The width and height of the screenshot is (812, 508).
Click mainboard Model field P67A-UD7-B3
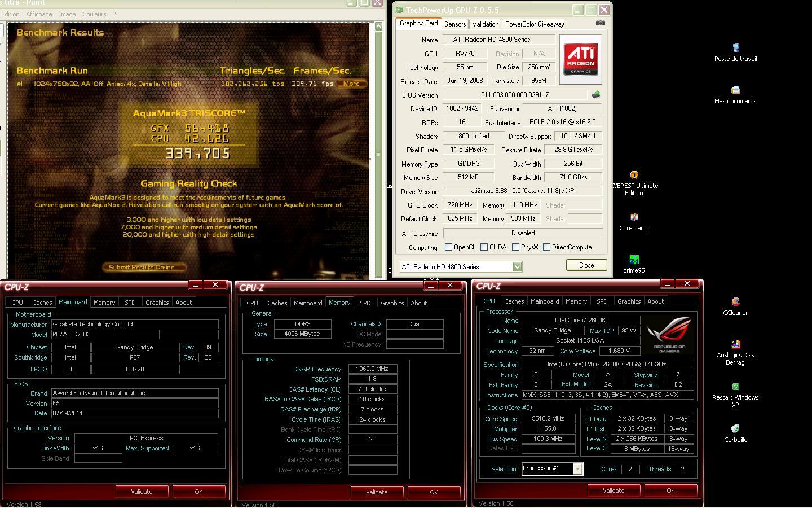[x=104, y=335]
